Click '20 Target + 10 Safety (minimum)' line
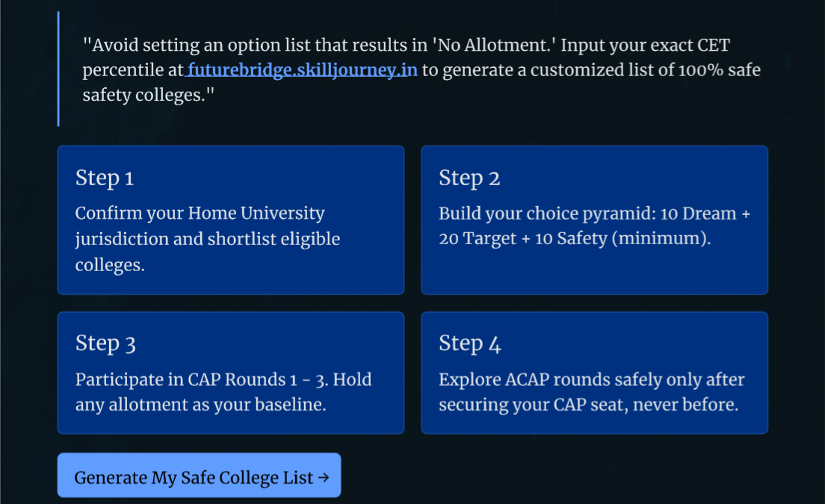825x504 pixels. click(575, 239)
